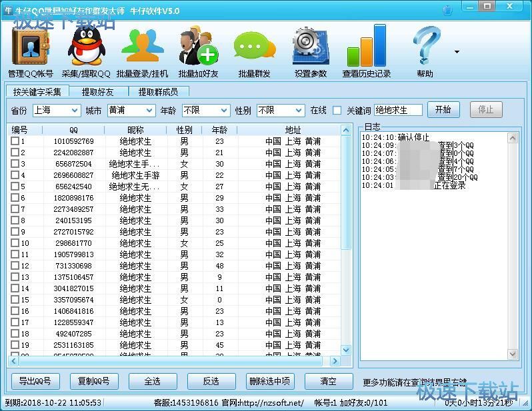
Task: Open the 省份 dropdown showing 上海
Action: (57, 110)
